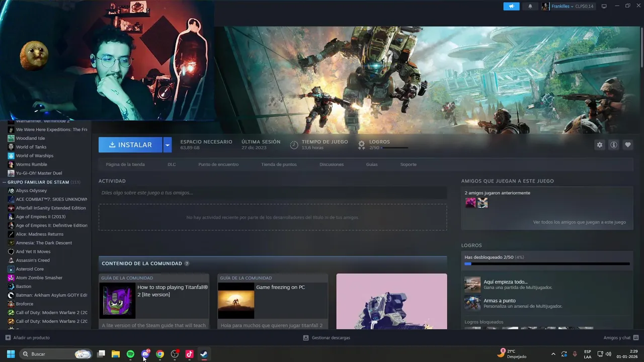
Task: Open the Aquí empieza todo achievement icon
Action: click(472, 285)
